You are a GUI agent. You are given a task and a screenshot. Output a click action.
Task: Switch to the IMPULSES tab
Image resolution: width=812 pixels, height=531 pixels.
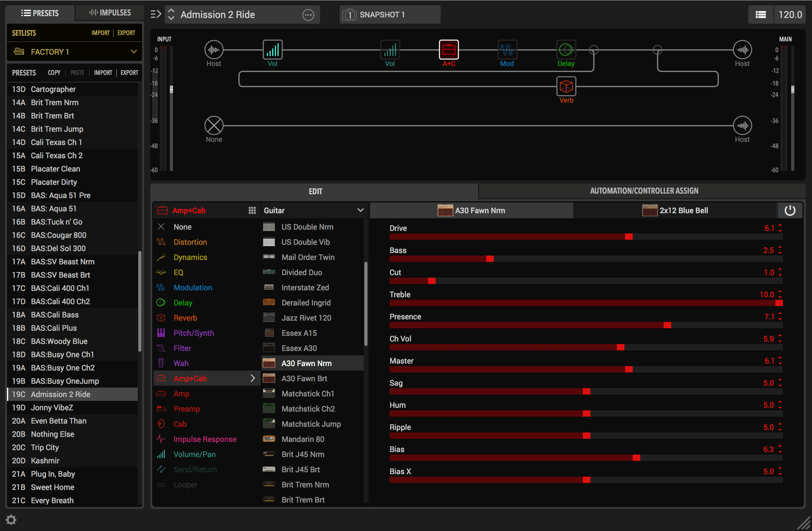pyautogui.click(x=110, y=13)
